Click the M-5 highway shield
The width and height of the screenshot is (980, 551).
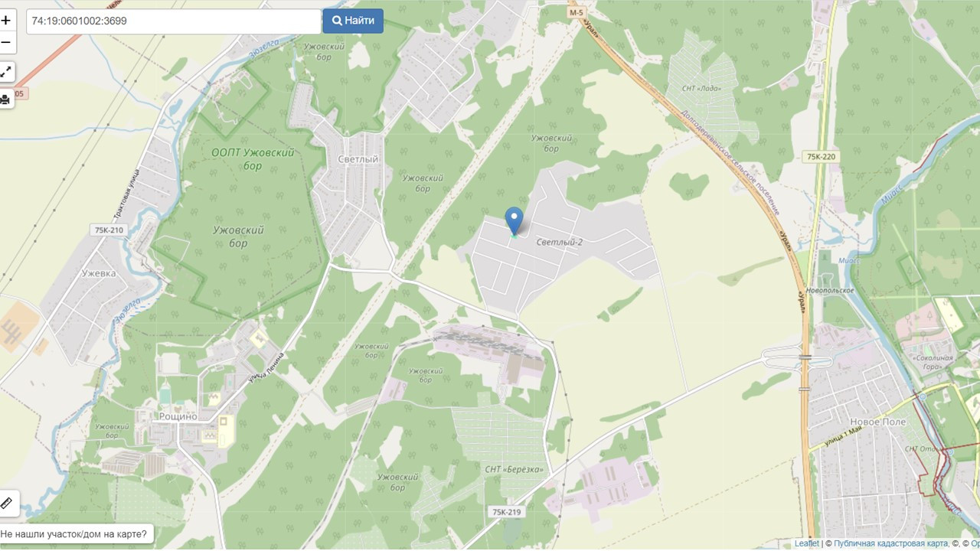click(x=576, y=13)
